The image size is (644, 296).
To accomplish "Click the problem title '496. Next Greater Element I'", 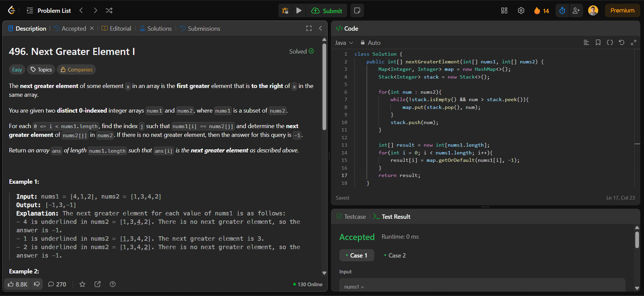I will [72, 52].
